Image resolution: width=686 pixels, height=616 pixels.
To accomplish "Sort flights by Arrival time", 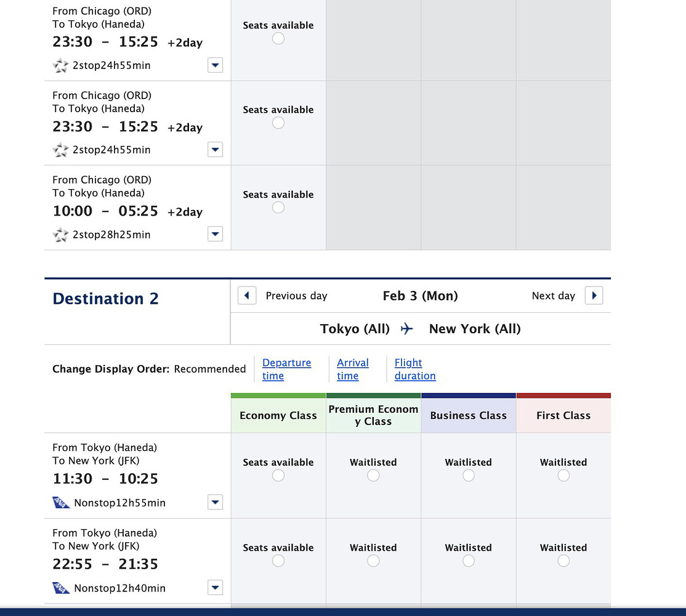I will 352,369.
